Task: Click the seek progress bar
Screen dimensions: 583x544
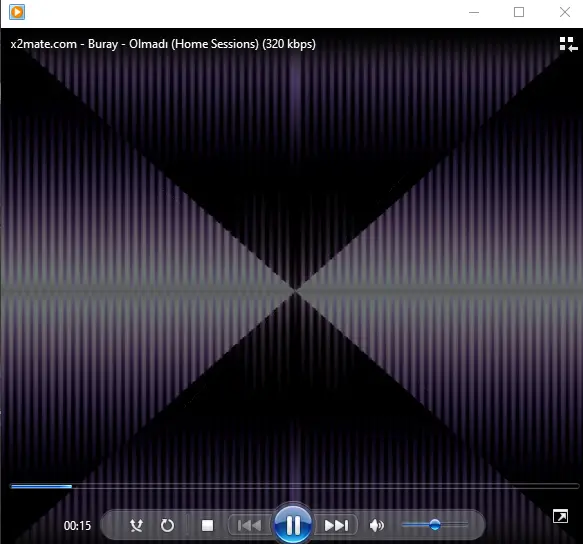Action: click(x=294, y=486)
